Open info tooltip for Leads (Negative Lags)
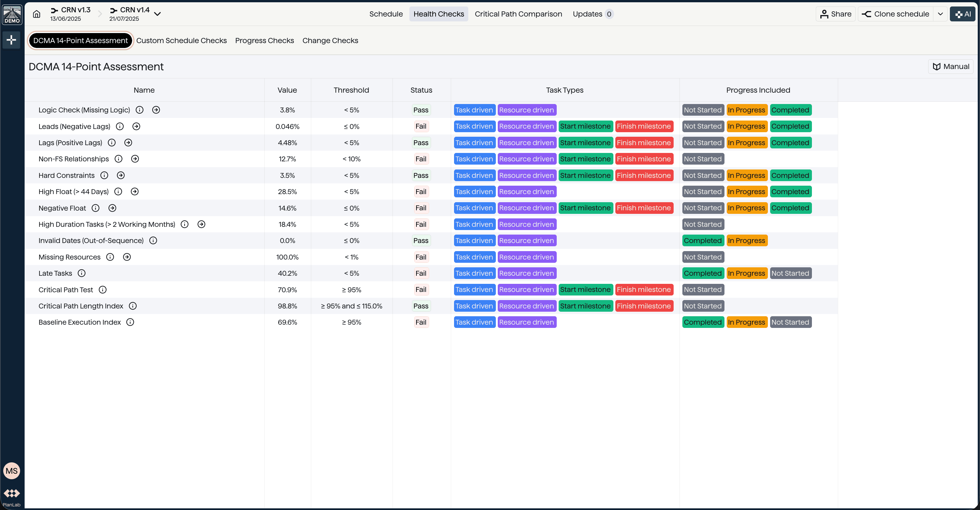 (120, 126)
